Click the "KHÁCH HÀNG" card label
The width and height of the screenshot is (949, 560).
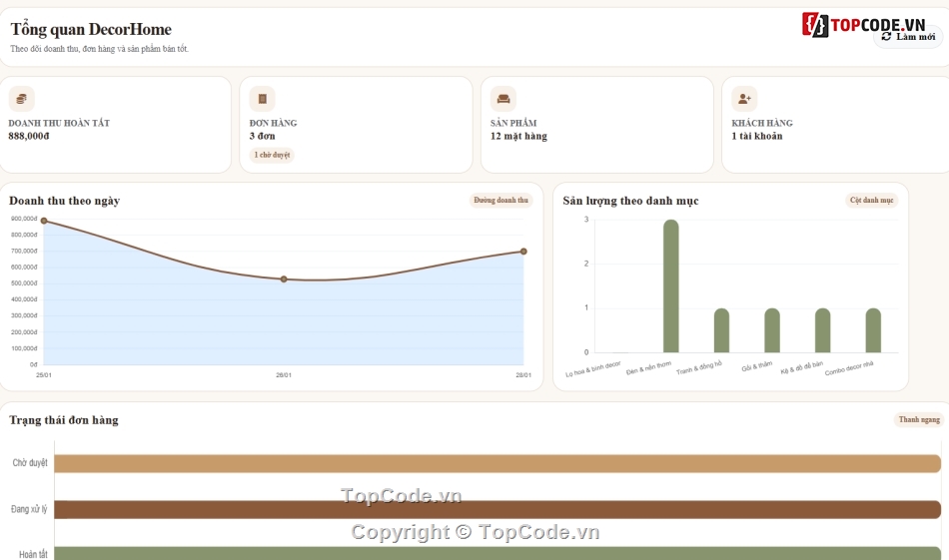tap(762, 123)
